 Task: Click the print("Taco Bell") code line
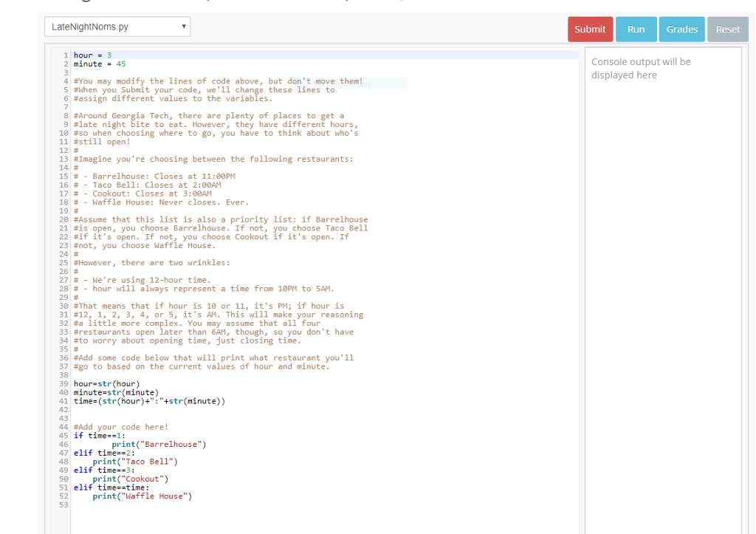coord(135,462)
